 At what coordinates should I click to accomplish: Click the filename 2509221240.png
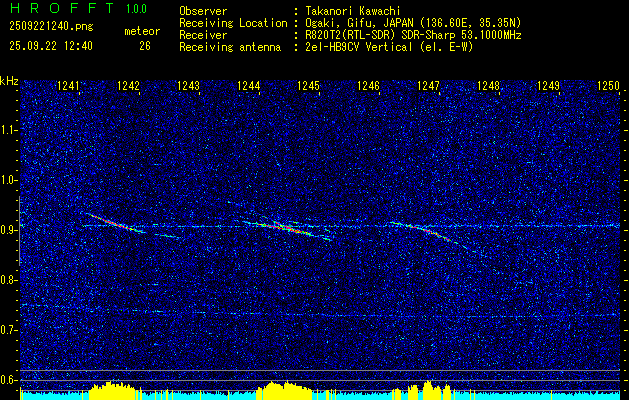[x=51, y=26]
